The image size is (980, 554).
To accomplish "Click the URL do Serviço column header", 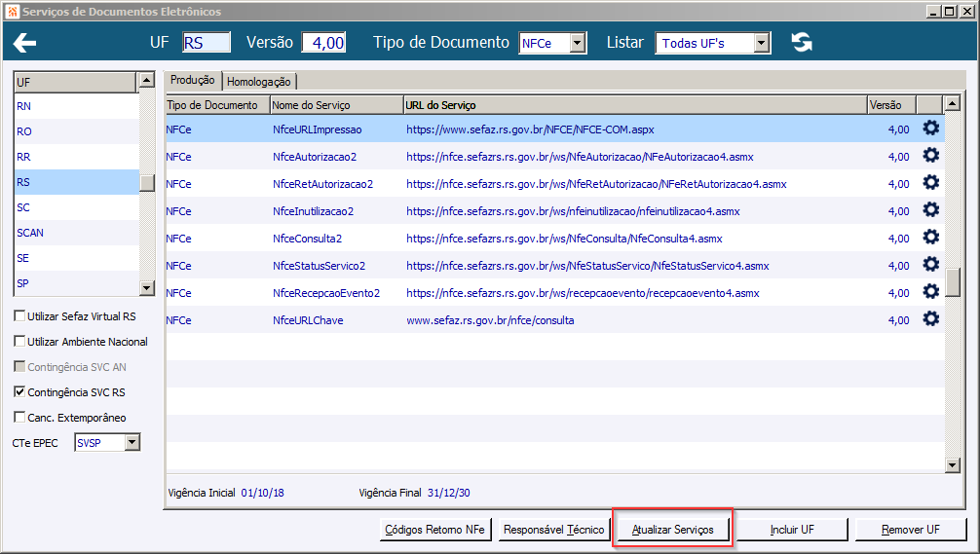I will pos(635,105).
